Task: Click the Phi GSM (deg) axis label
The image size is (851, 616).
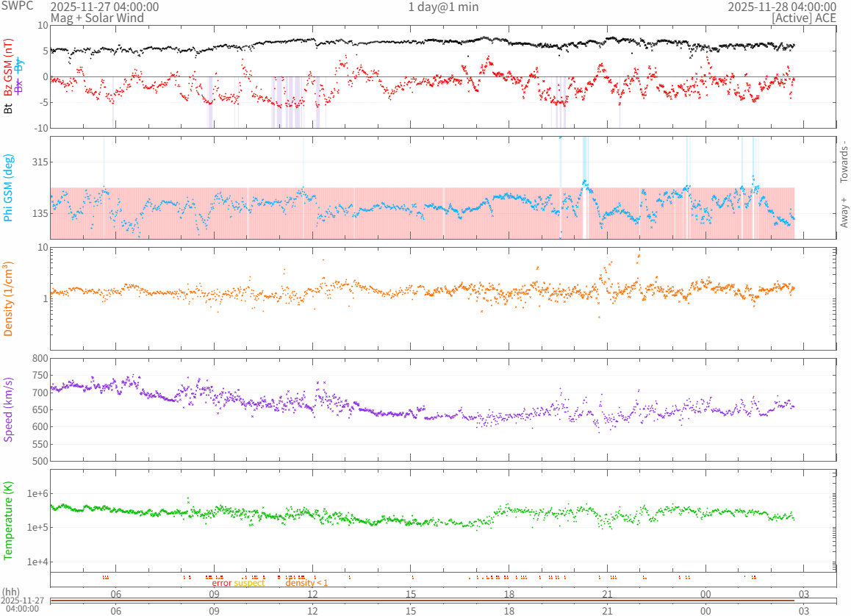Action: tap(9, 187)
